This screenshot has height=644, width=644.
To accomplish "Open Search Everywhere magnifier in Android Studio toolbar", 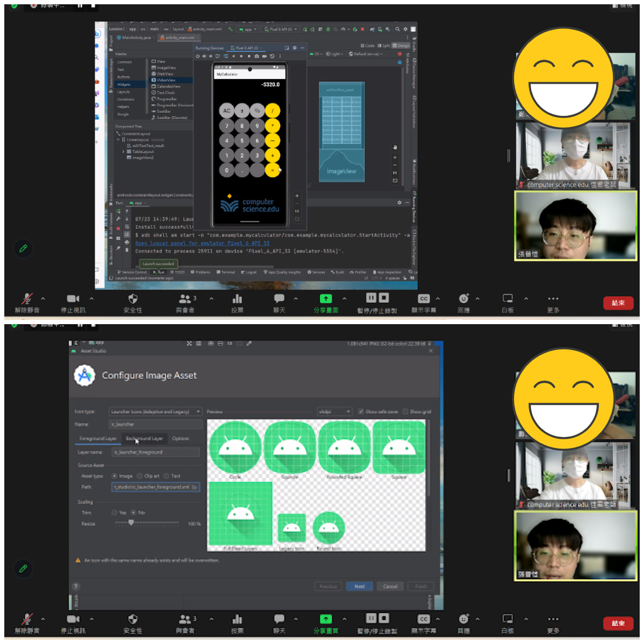I will tap(397, 29).
